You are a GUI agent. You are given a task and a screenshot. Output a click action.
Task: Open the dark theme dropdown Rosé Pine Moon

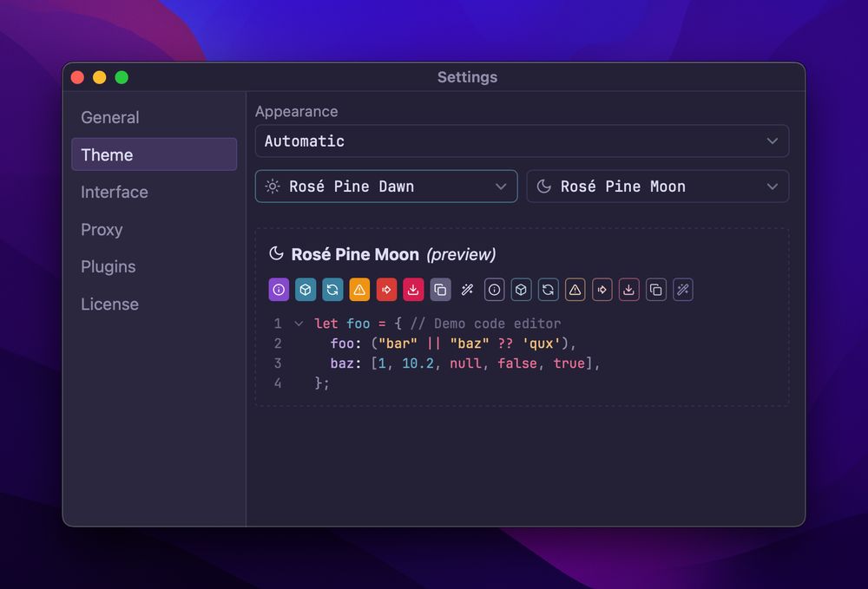(x=658, y=187)
